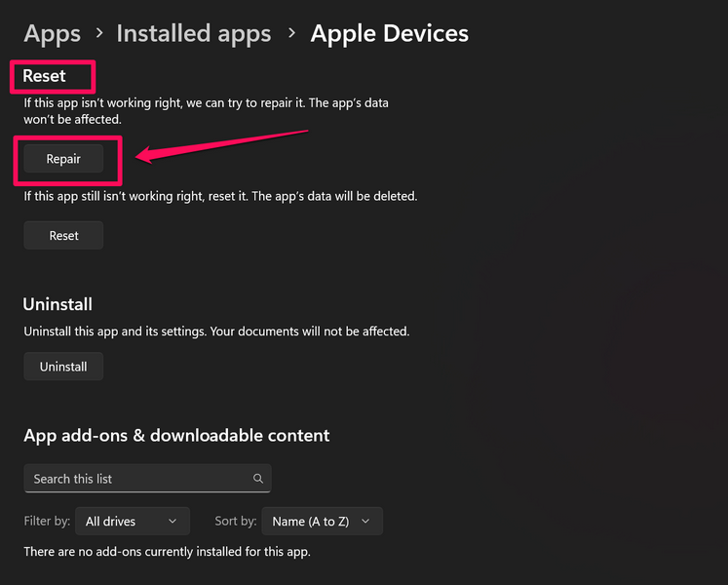The height and width of the screenshot is (585, 728).
Task: Click the search magnifier icon
Action: coord(258,479)
